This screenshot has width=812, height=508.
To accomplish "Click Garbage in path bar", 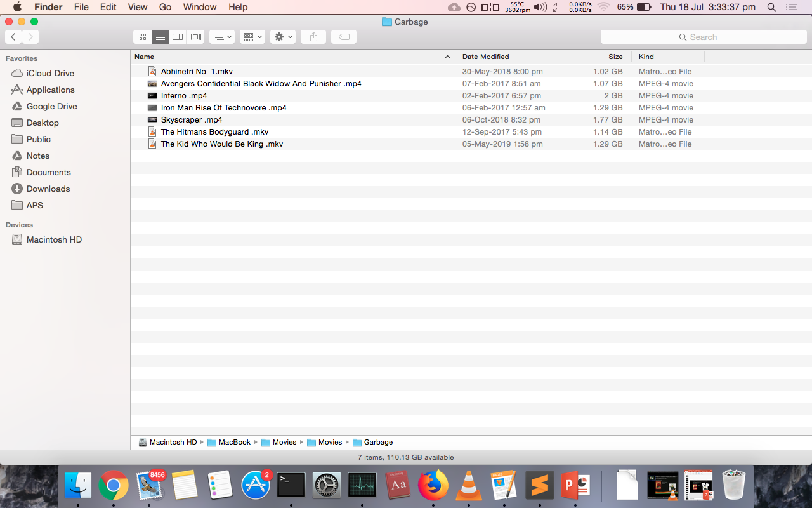I will pyautogui.click(x=372, y=442).
